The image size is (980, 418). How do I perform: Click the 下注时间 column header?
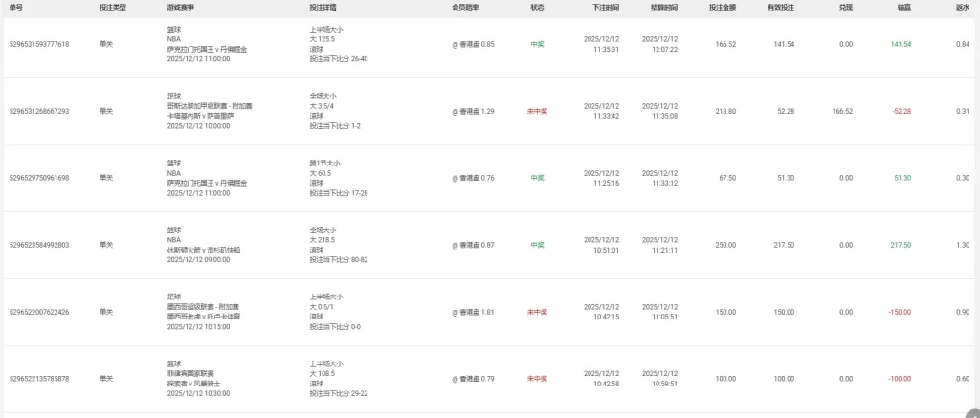605,7
